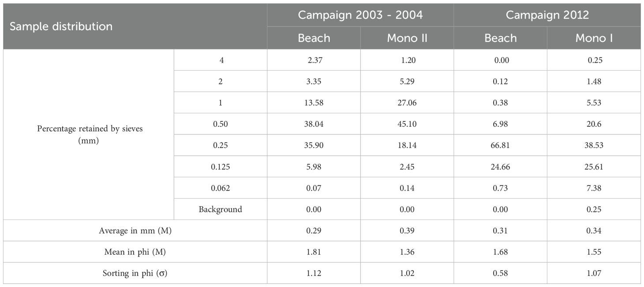Click the cell showing 27.06

point(407,102)
